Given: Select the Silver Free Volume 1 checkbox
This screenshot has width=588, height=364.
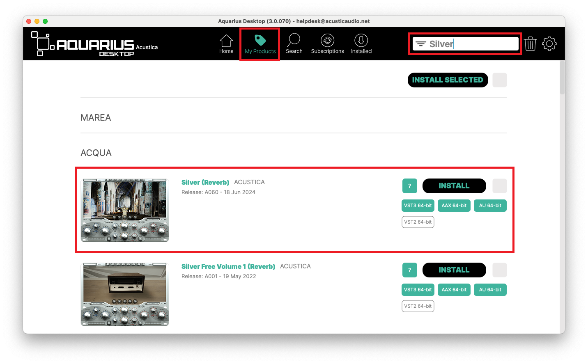Looking at the screenshot, I should point(500,270).
